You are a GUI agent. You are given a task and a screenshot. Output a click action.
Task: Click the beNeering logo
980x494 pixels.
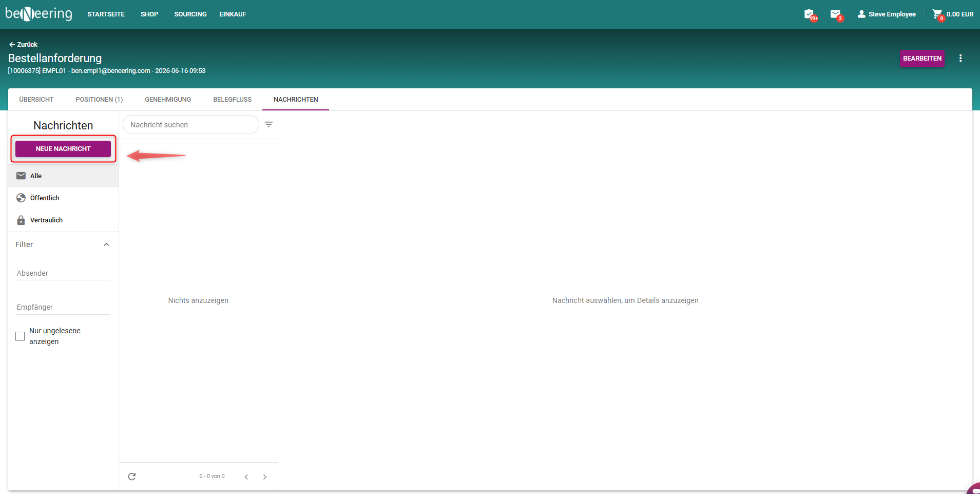coord(39,13)
